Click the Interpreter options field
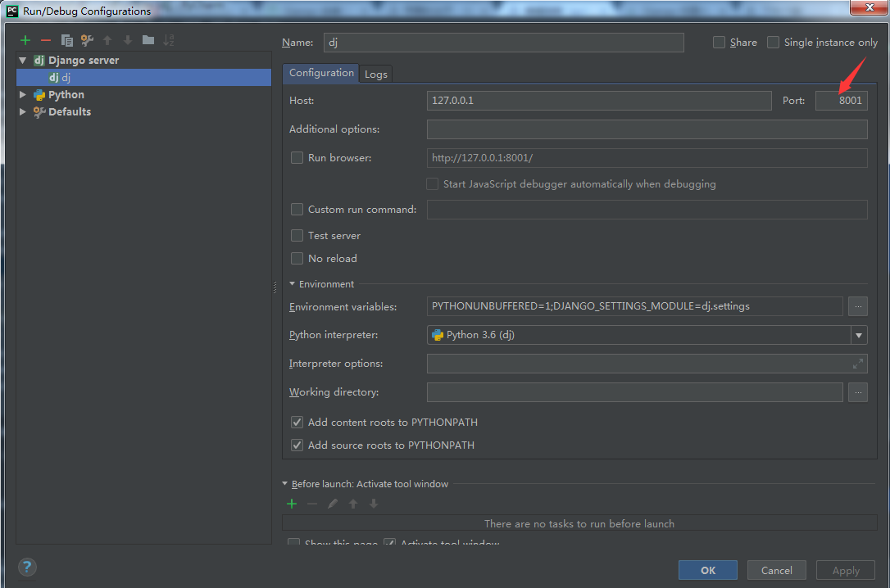This screenshot has width=890, height=588. click(x=647, y=364)
